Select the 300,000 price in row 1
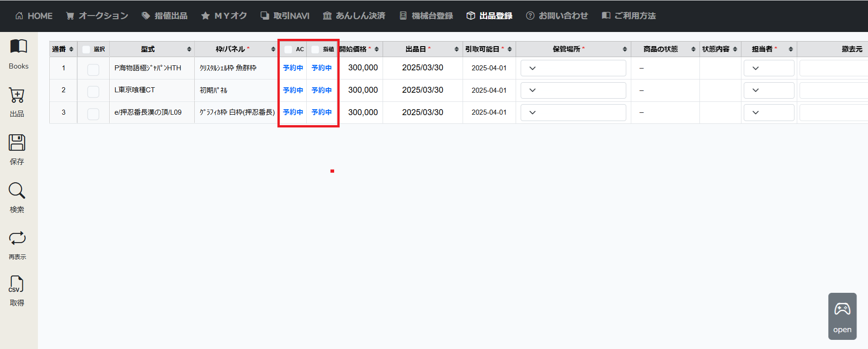The image size is (868, 349). click(363, 68)
